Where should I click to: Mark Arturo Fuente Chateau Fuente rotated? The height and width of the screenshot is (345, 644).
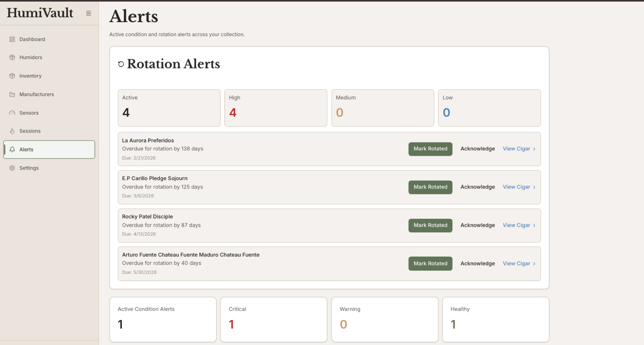click(x=430, y=264)
